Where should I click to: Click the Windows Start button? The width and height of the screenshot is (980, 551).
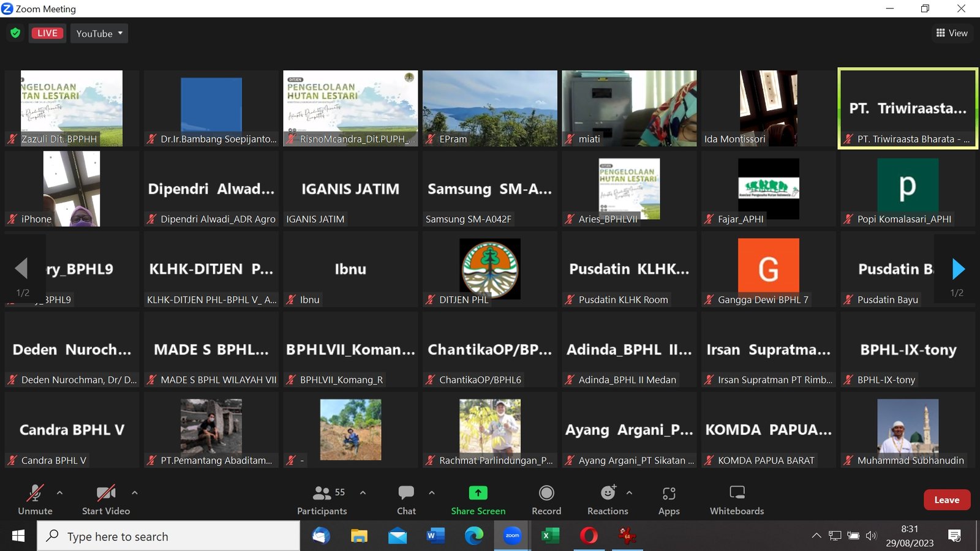coord(18,536)
